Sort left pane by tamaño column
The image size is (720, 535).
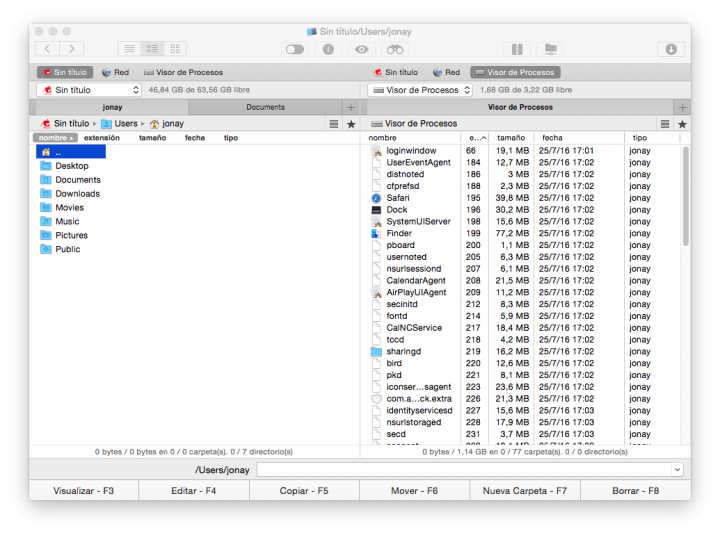(152, 138)
